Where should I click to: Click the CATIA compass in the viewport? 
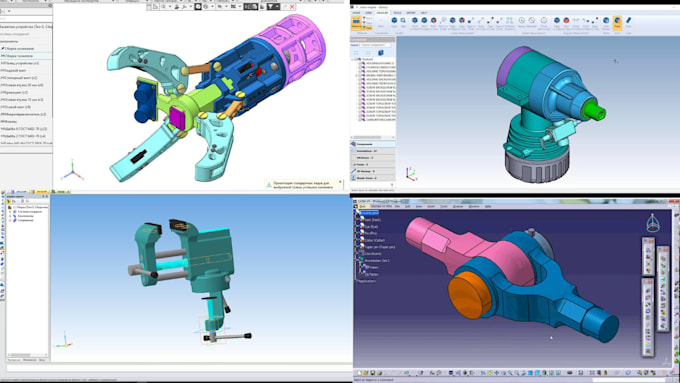click(653, 223)
